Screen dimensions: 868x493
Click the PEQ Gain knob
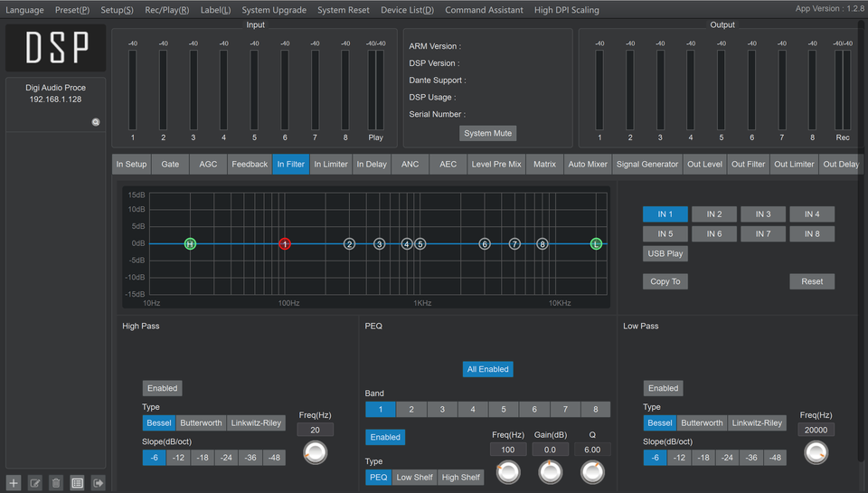coord(550,471)
